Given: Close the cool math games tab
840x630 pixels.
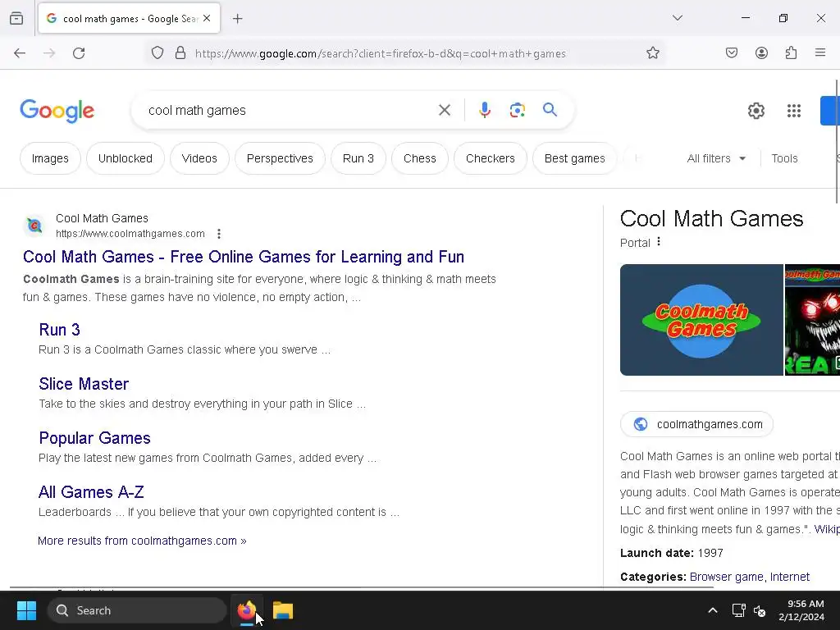Looking at the screenshot, I should pyautogui.click(x=207, y=18).
